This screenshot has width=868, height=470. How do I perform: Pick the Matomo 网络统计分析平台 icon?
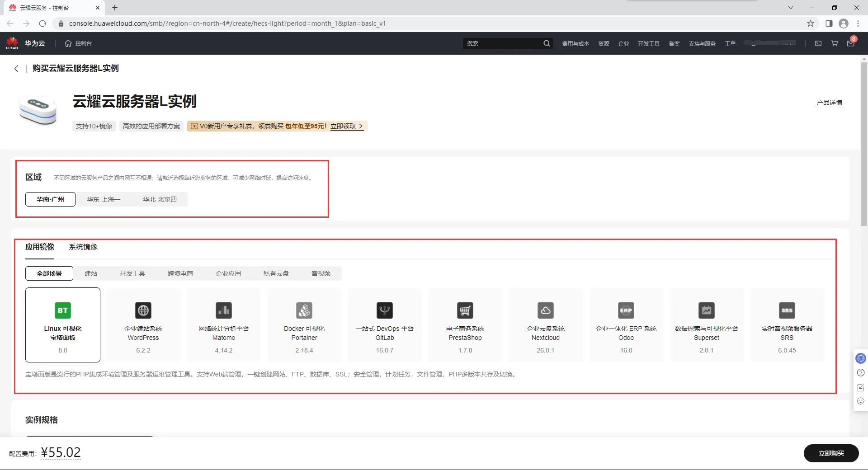tap(224, 310)
